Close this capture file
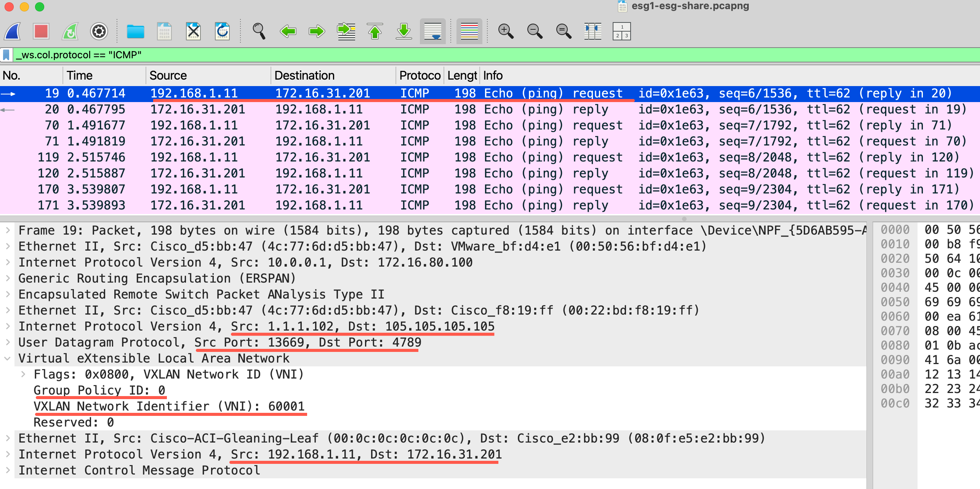The width and height of the screenshot is (980, 489). click(x=193, y=31)
